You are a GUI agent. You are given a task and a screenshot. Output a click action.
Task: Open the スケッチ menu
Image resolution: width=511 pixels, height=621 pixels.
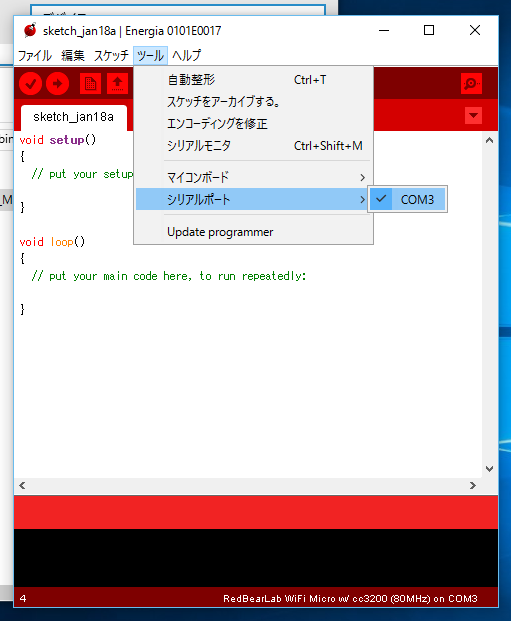pos(111,55)
